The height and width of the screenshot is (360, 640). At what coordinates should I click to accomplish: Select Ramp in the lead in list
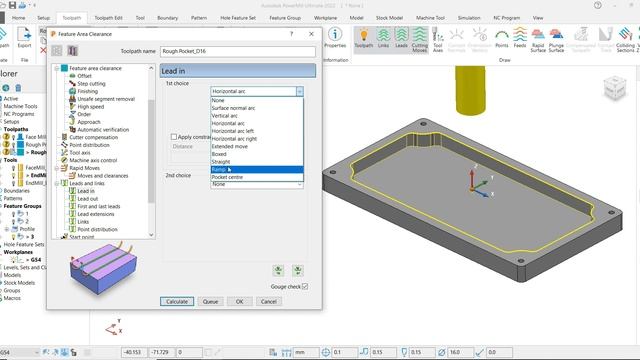(257, 169)
